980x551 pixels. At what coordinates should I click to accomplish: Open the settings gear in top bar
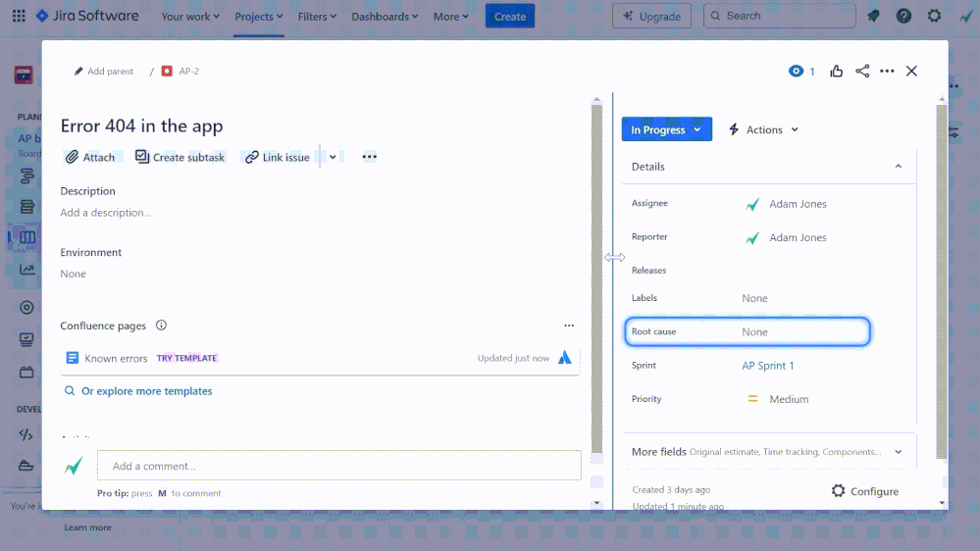pos(934,16)
